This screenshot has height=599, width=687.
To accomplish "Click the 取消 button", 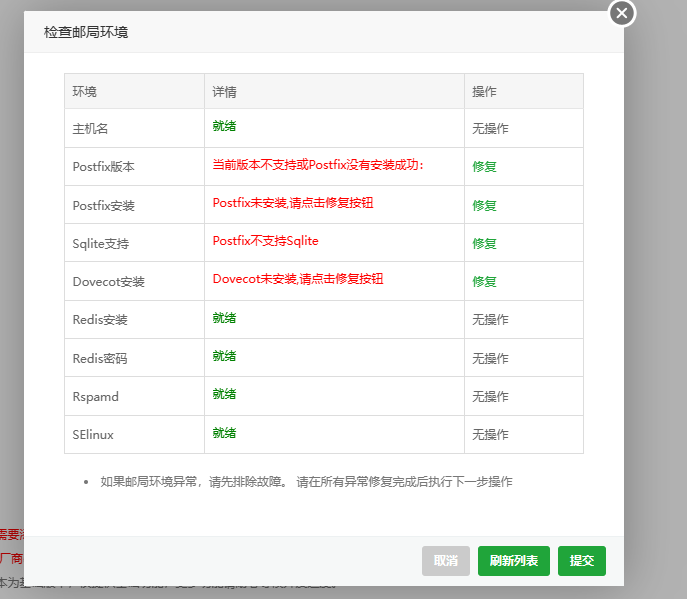I will coord(446,560).
